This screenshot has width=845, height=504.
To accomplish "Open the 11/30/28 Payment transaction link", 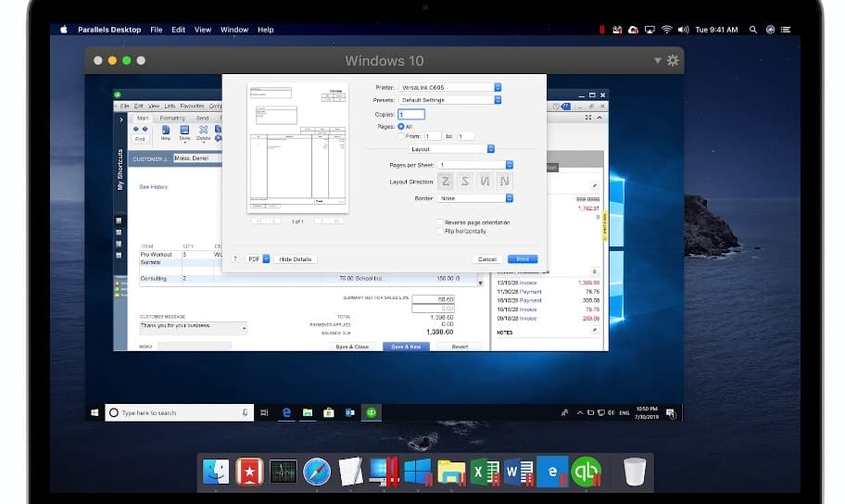I will 530,292.
